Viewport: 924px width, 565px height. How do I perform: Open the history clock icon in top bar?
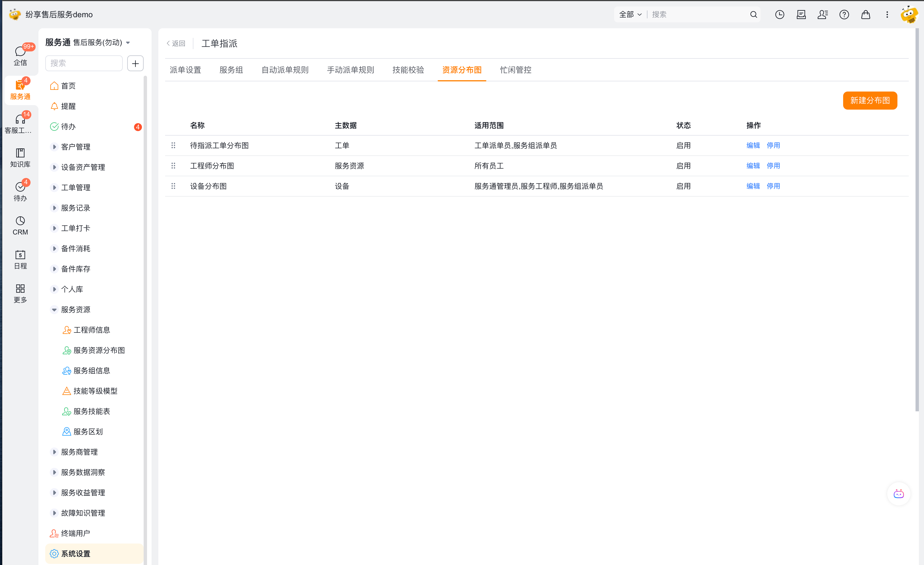tap(780, 15)
